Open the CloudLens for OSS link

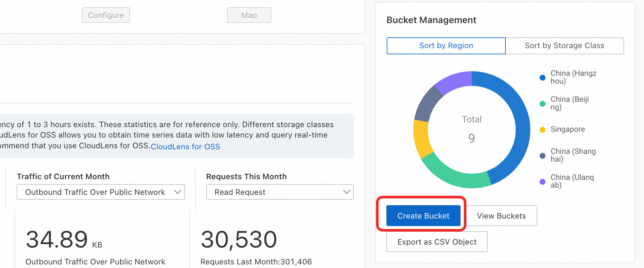pos(185,147)
